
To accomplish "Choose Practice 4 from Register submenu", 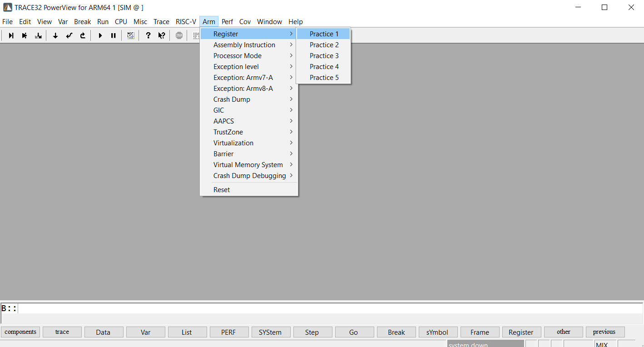I will click(x=323, y=67).
